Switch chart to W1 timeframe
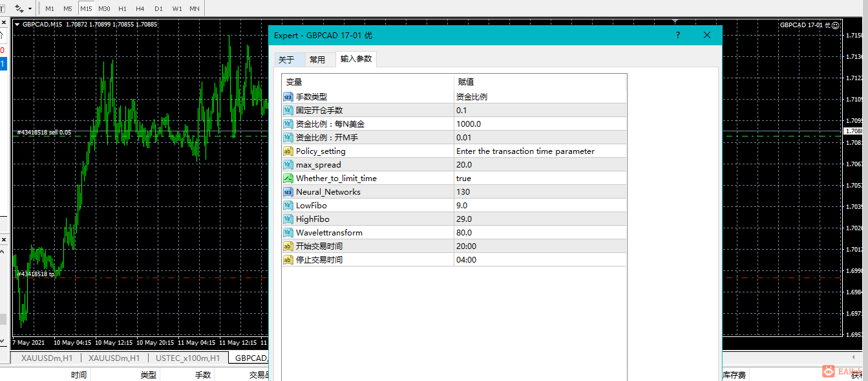 176,9
